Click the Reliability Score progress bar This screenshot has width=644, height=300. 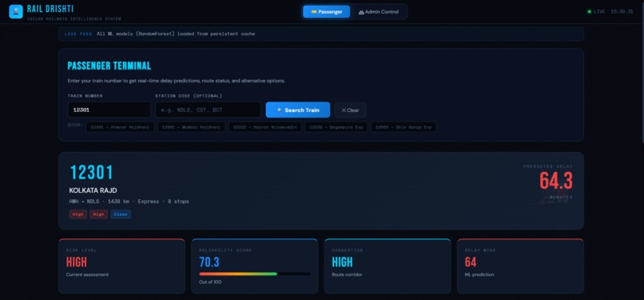click(x=255, y=274)
